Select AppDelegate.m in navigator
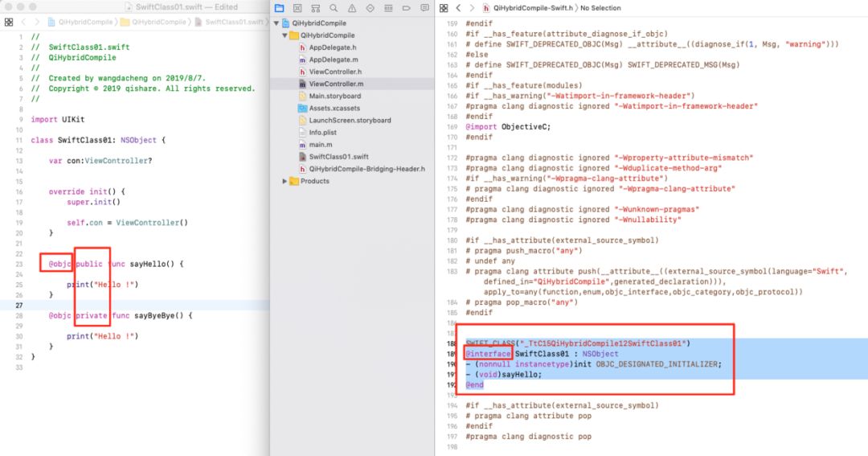 point(334,60)
